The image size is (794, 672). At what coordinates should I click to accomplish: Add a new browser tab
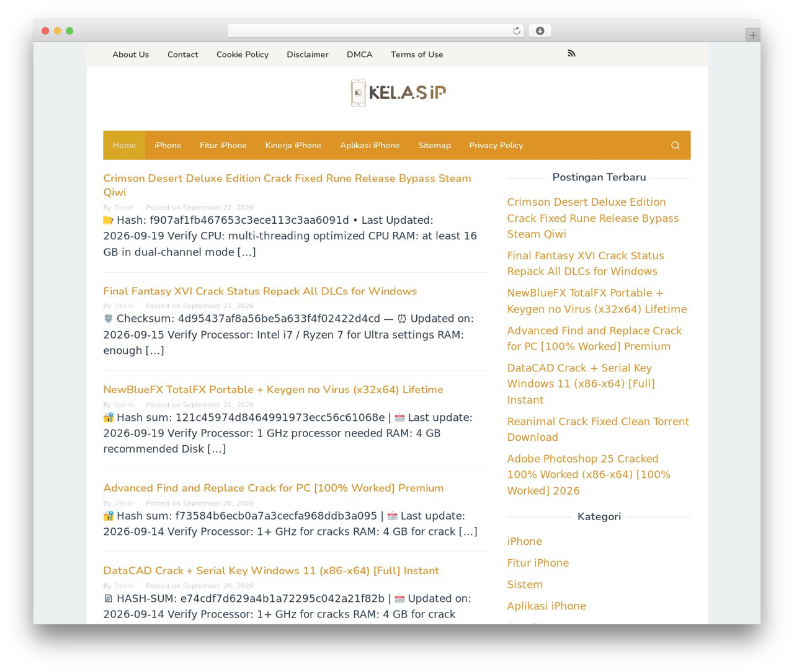752,35
